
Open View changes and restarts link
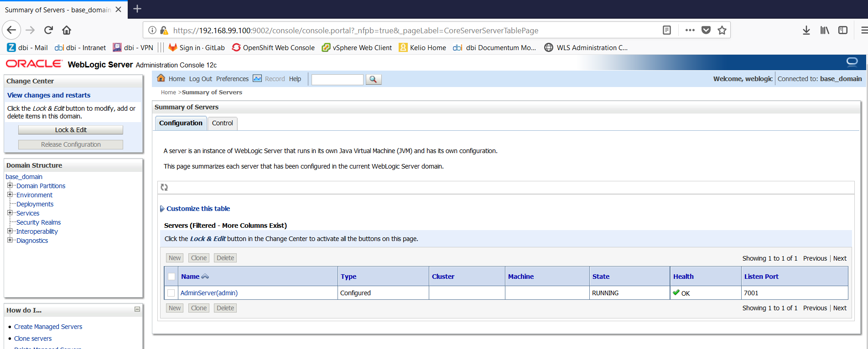tap(49, 95)
